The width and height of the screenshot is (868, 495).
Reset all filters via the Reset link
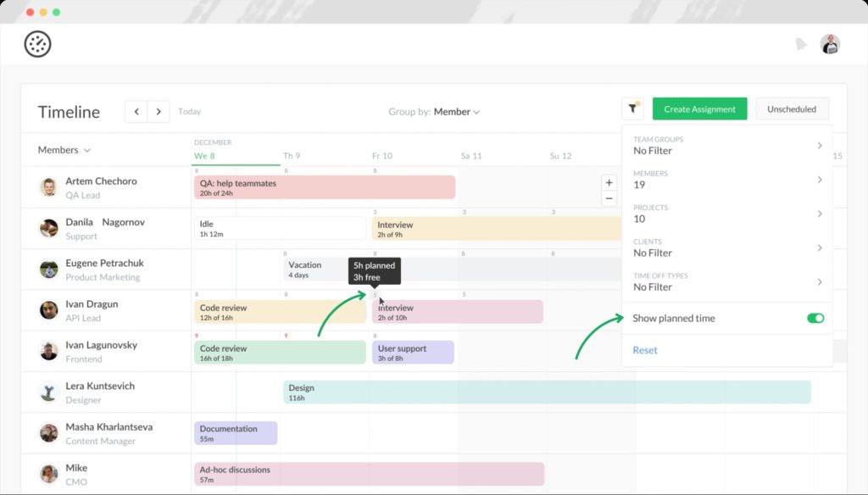(x=644, y=349)
